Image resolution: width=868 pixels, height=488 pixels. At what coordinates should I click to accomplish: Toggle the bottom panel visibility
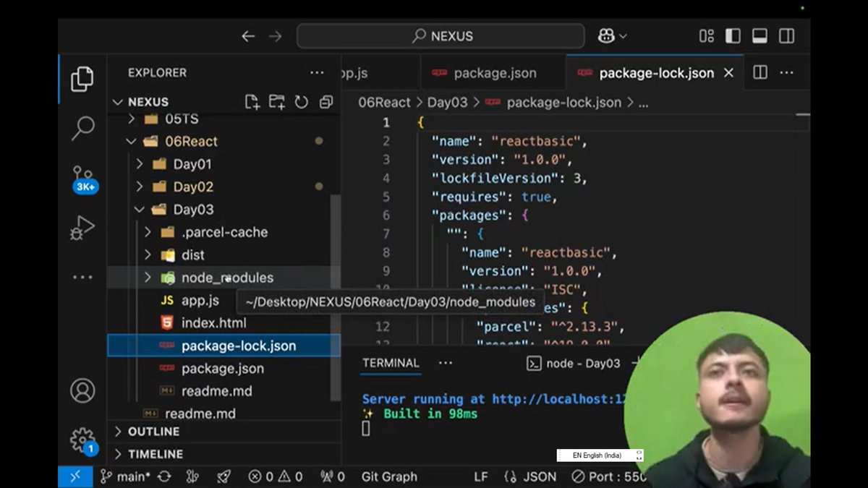click(x=759, y=36)
